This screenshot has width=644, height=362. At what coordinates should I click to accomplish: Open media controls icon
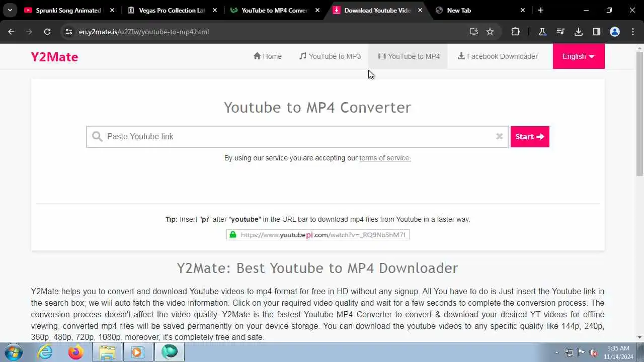pos(560,32)
